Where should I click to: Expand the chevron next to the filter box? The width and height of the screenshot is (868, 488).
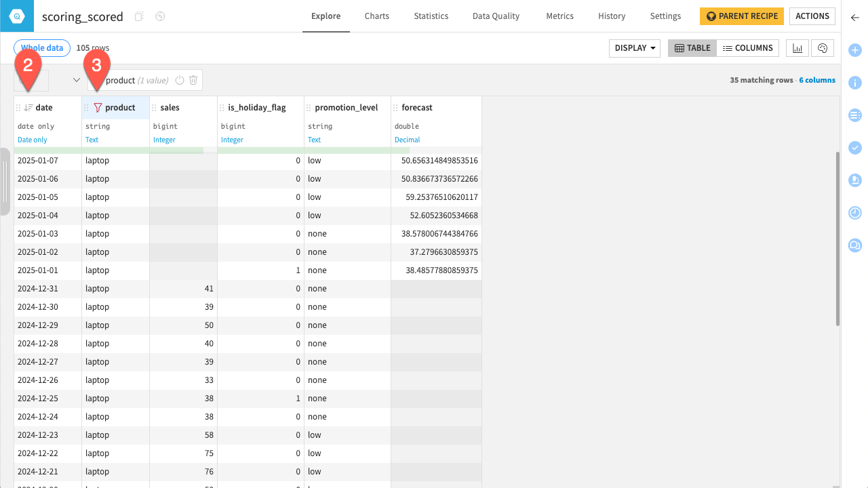76,79
